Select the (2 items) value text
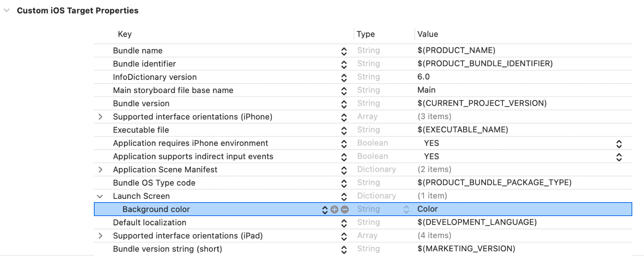The image size is (644, 261). tap(434, 169)
